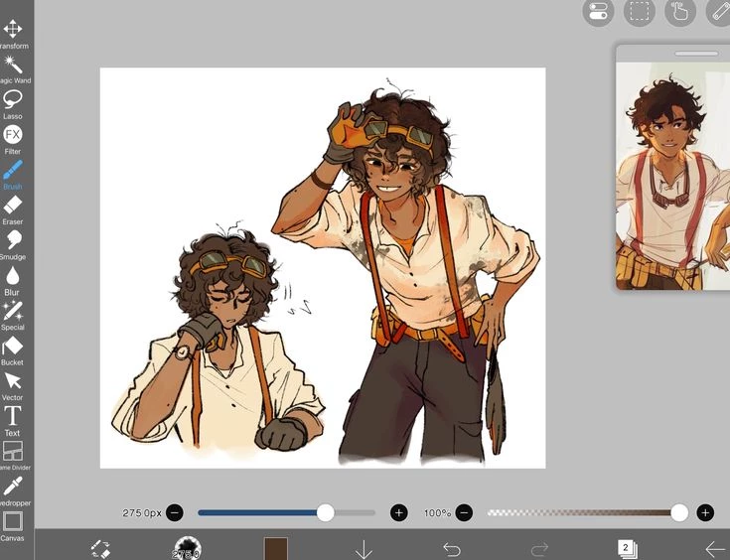Toggle the view settings switches icon
This screenshot has height=560, width=730.
[597, 12]
